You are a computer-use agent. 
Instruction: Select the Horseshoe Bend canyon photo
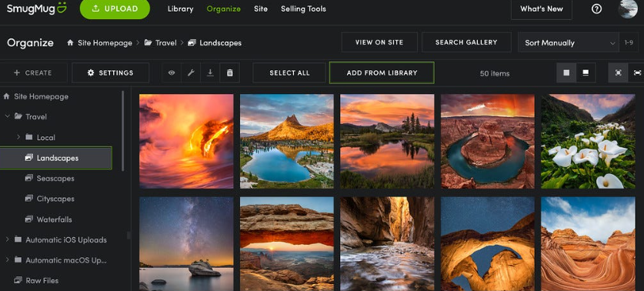488,142
